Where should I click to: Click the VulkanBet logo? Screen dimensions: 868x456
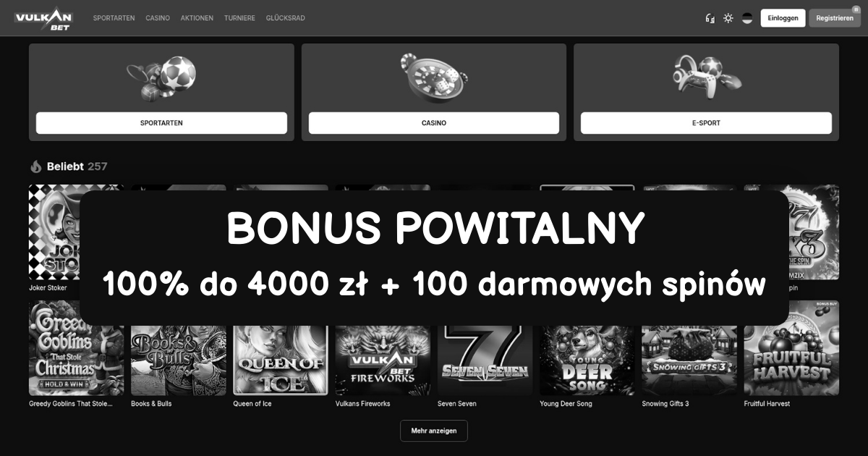[x=43, y=18]
